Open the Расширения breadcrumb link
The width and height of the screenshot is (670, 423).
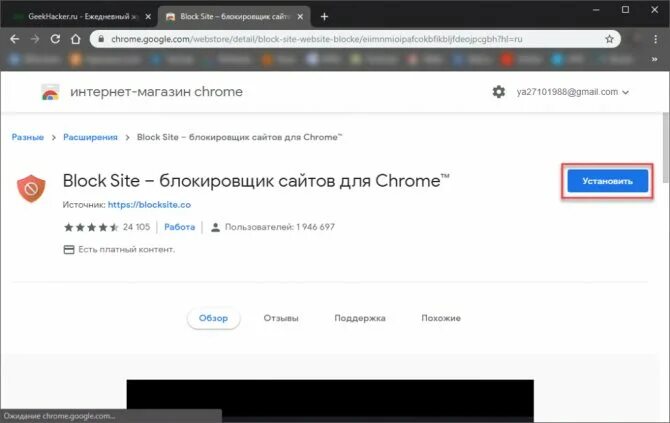tap(90, 137)
